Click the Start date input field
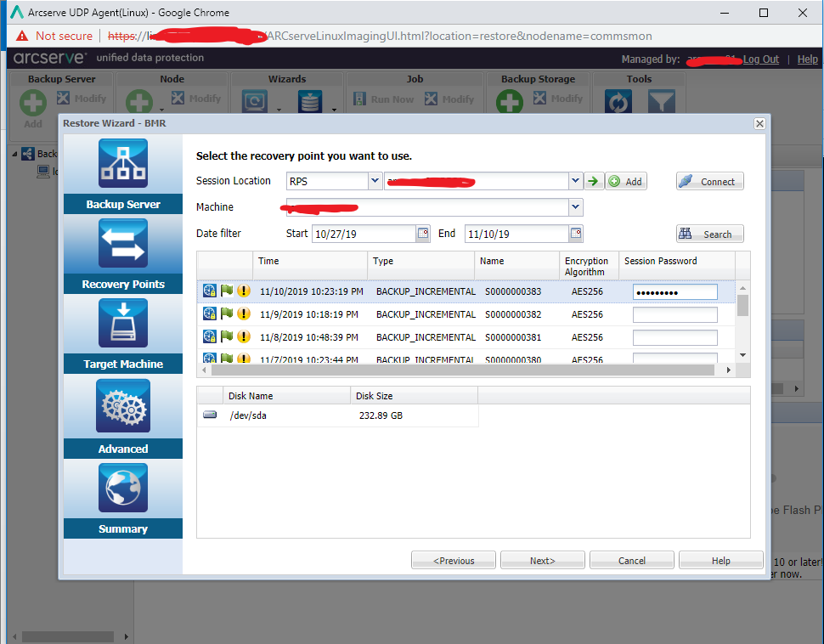Image resolution: width=824 pixels, height=644 pixels. point(364,234)
